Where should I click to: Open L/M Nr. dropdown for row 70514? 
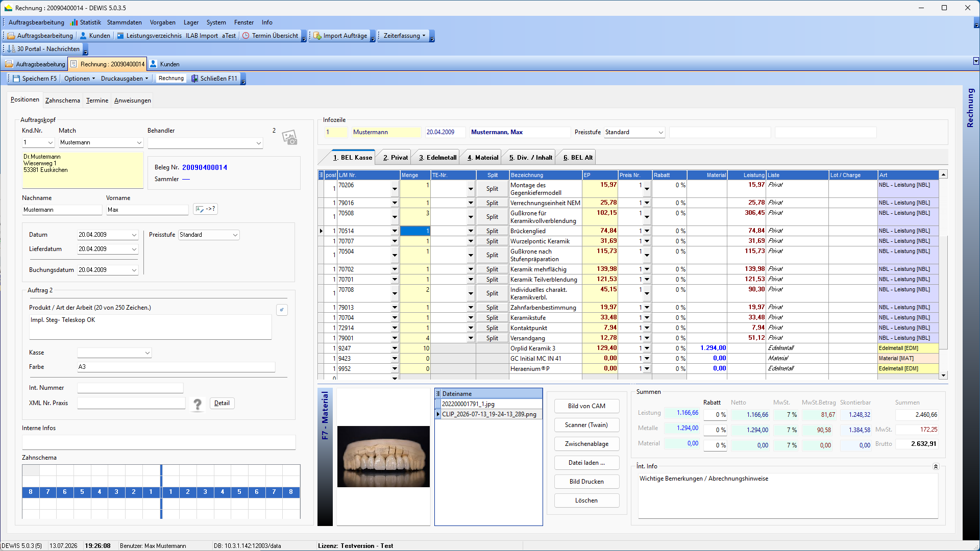(x=395, y=231)
